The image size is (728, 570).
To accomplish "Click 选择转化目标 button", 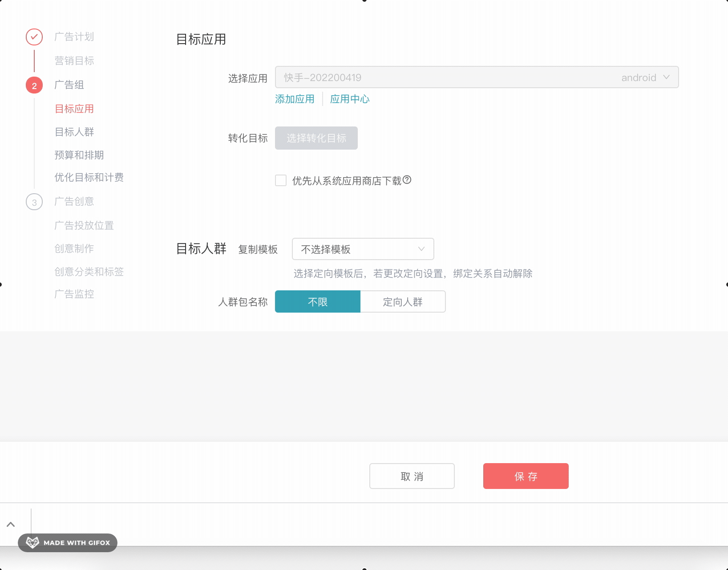I will pyautogui.click(x=316, y=138).
